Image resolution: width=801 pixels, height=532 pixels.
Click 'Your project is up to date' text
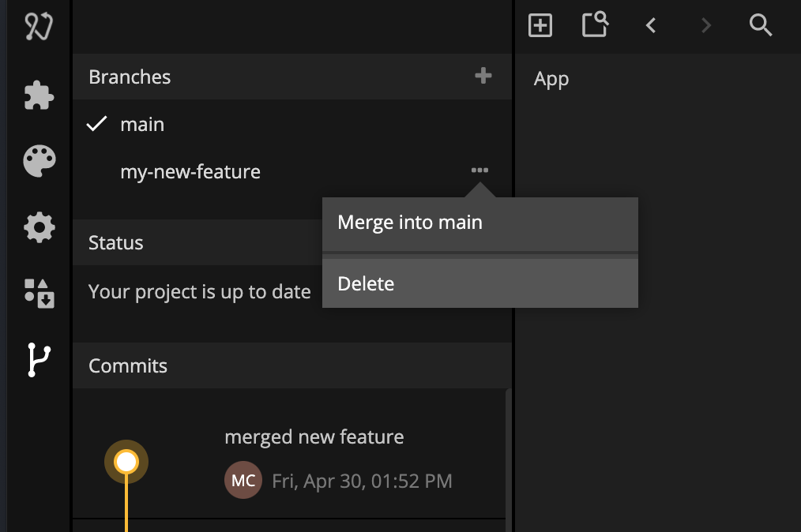point(199,291)
